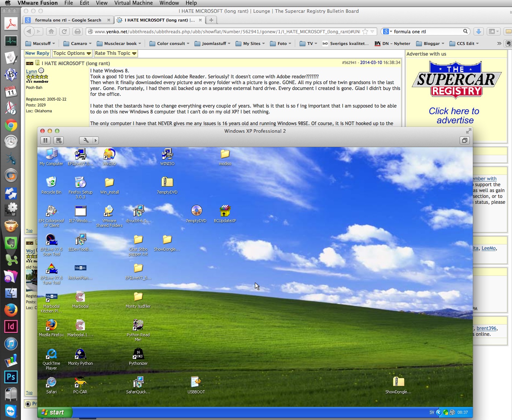
Task: Launch Mozilla Firefox shortcut on XP desktop
Action: point(51,325)
